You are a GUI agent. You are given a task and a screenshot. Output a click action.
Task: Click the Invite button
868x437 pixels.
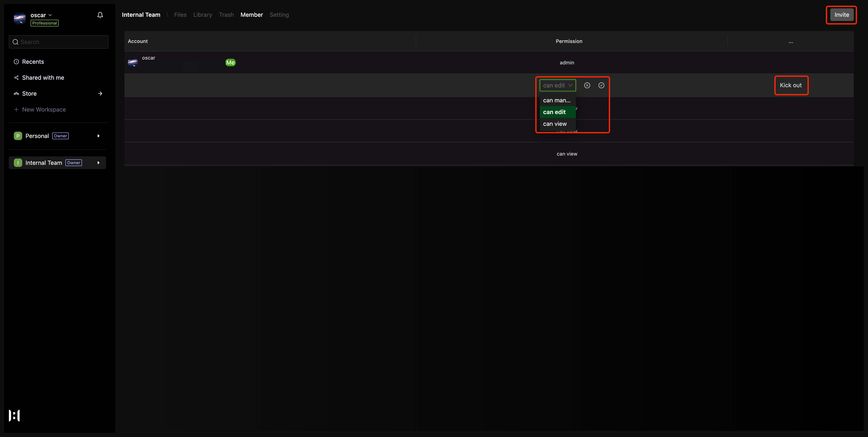(841, 15)
